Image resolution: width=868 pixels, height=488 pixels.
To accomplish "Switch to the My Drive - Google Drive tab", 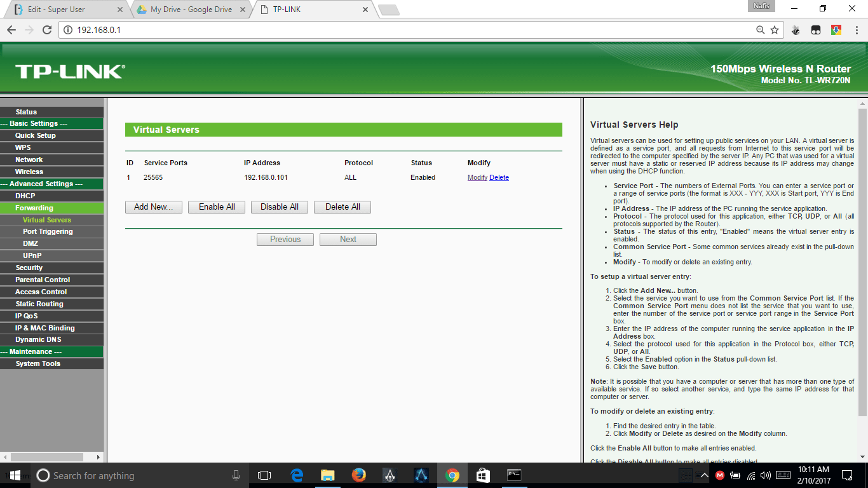I will pos(191,10).
